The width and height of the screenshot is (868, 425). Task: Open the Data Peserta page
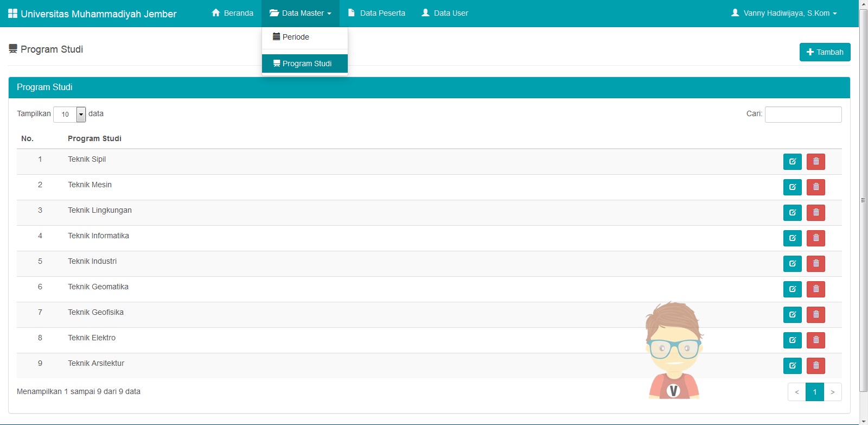pos(376,13)
